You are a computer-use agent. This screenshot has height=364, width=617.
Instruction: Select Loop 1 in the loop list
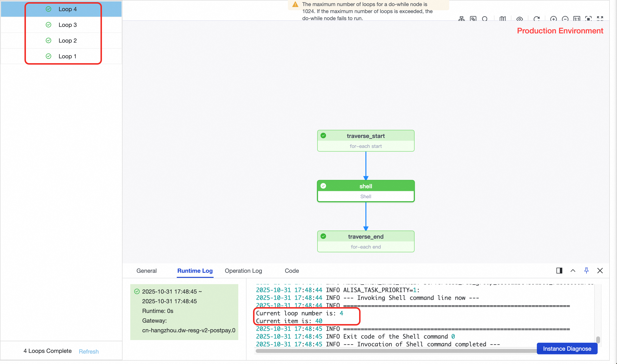68,56
